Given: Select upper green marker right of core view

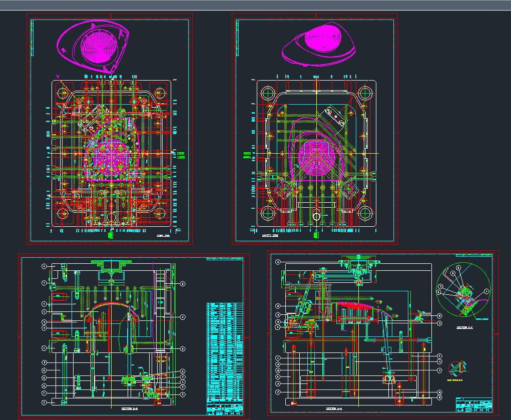Looking at the screenshot, I should (181, 154).
